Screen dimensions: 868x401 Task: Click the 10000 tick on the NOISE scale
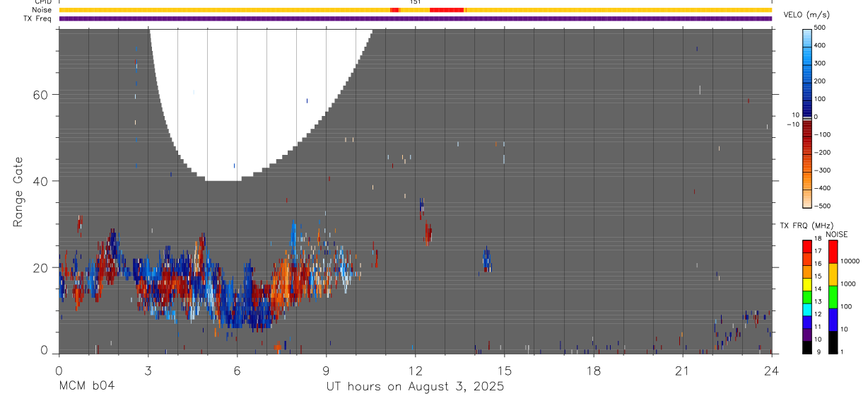(850, 261)
